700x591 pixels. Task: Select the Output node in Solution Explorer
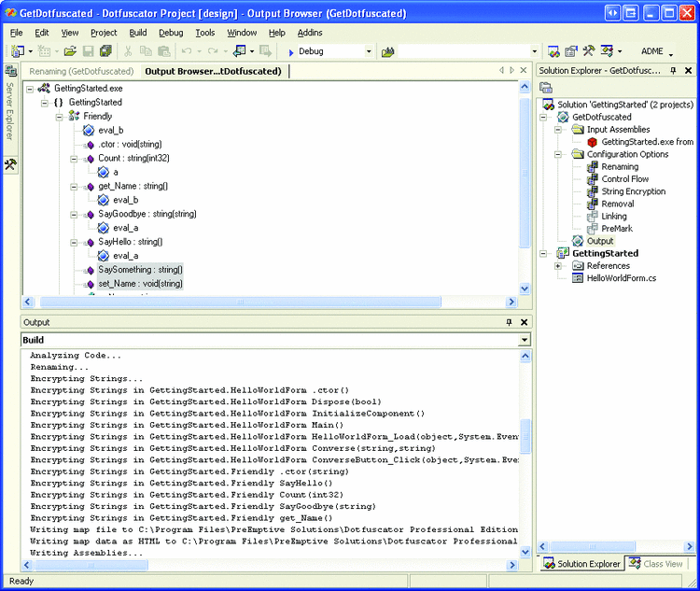[x=600, y=241]
